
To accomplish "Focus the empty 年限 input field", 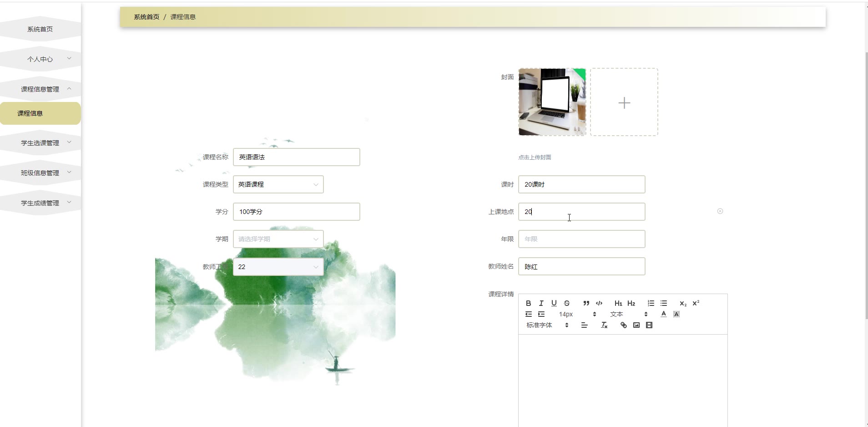I will [582, 239].
